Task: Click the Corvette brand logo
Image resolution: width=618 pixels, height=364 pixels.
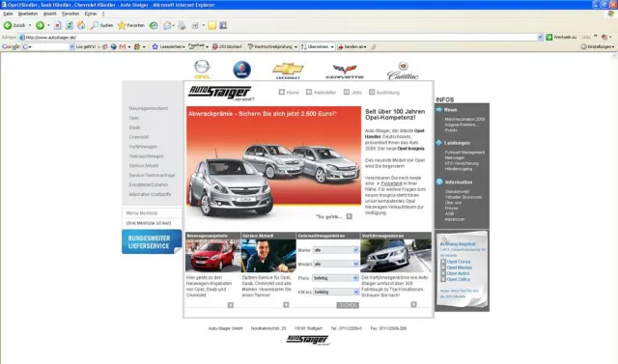Action: pos(345,71)
